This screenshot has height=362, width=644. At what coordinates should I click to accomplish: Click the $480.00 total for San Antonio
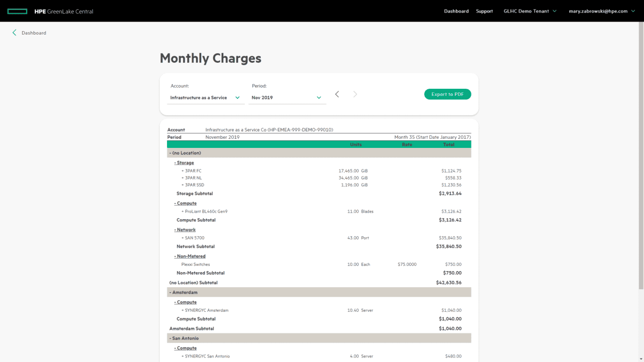click(453, 356)
